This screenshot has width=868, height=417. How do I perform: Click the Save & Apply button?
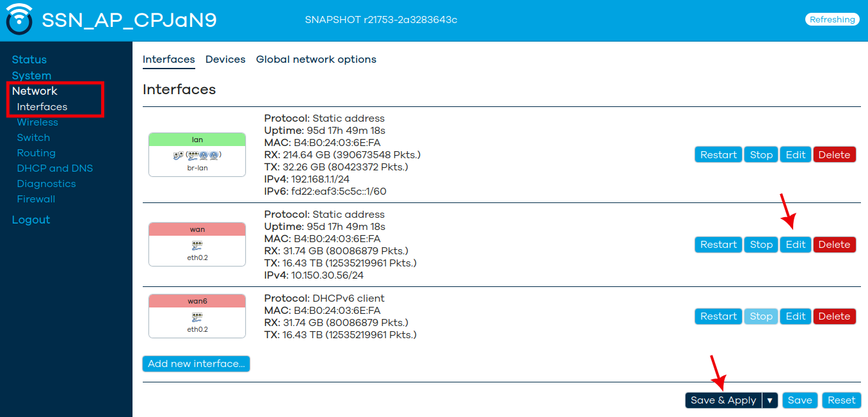[x=723, y=400]
